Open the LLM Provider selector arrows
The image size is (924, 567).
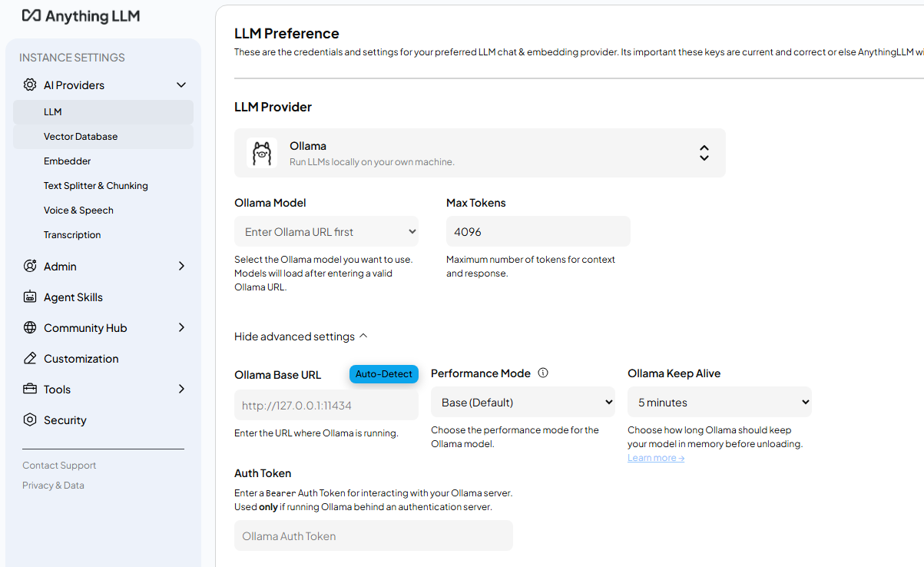704,153
